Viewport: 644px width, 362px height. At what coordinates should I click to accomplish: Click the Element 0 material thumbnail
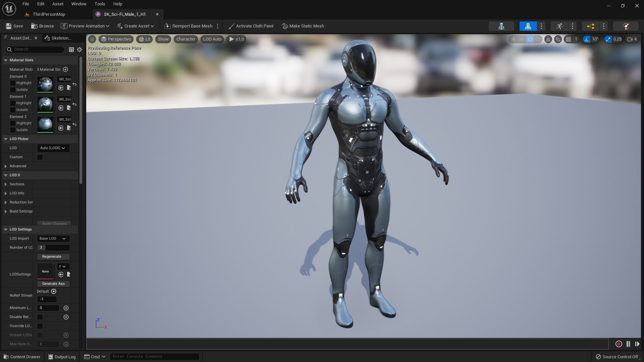[45, 84]
